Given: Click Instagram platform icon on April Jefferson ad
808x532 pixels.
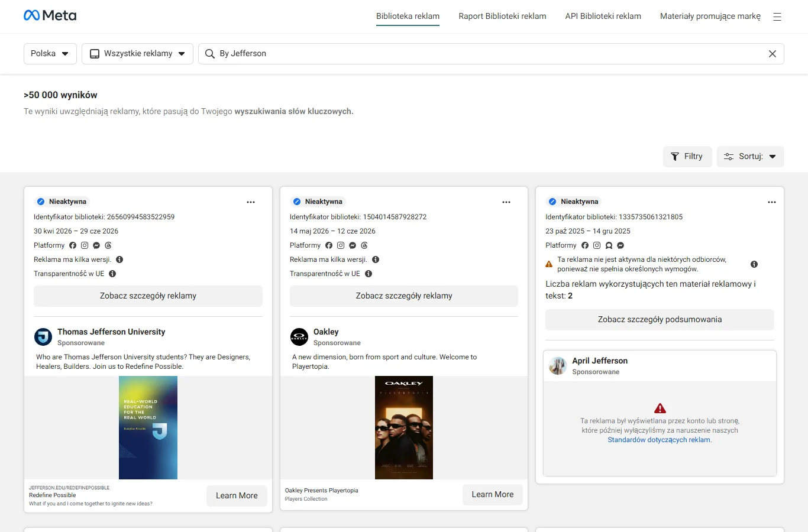Looking at the screenshot, I should (x=597, y=245).
